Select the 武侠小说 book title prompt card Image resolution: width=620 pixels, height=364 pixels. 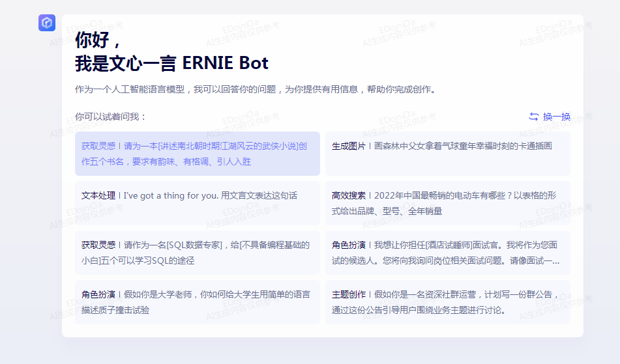[197, 154]
